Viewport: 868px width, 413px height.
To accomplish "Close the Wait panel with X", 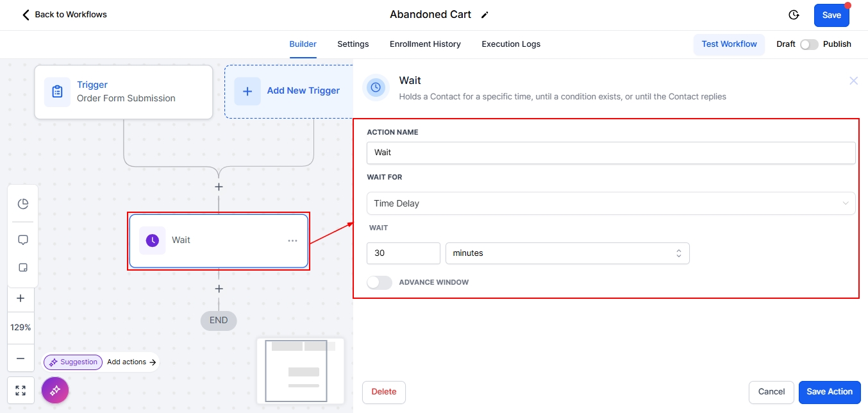I will [x=853, y=81].
